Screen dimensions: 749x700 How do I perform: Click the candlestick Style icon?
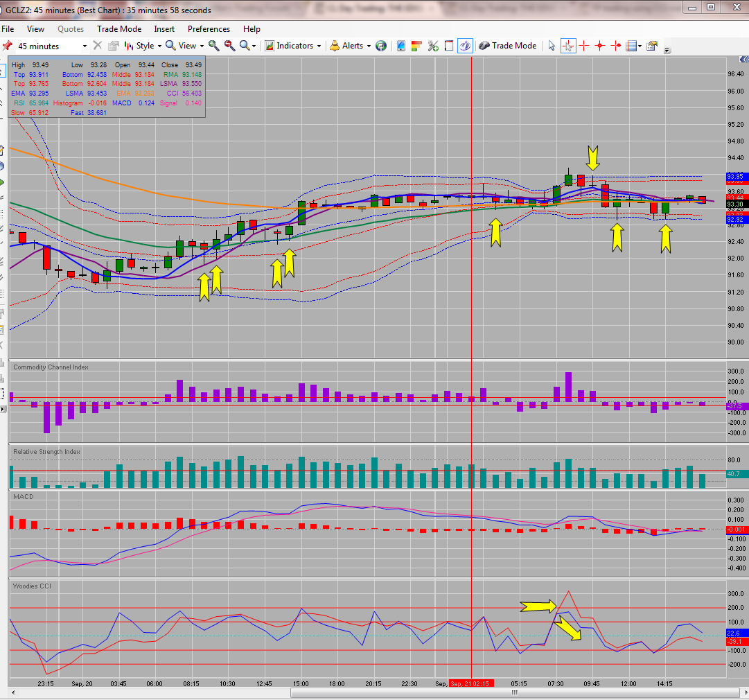pyautogui.click(x=129, y=45)
